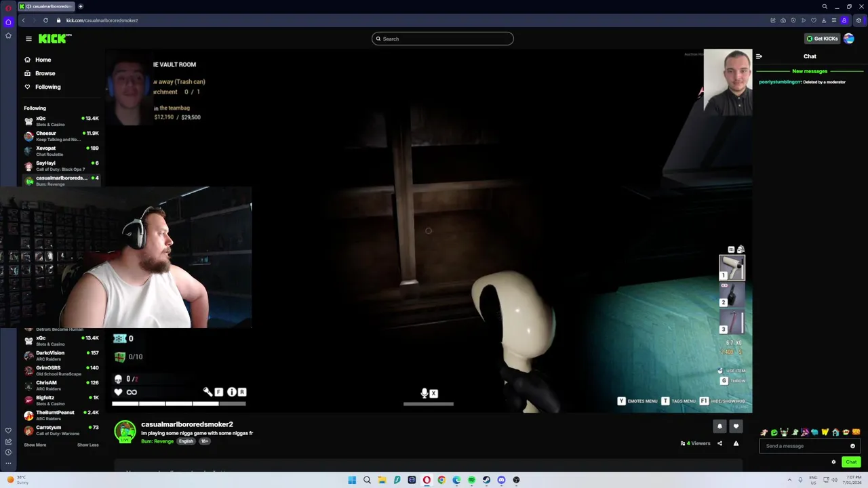
Task: Open Opera sidebar more options dots
Action: pos(8,463)
